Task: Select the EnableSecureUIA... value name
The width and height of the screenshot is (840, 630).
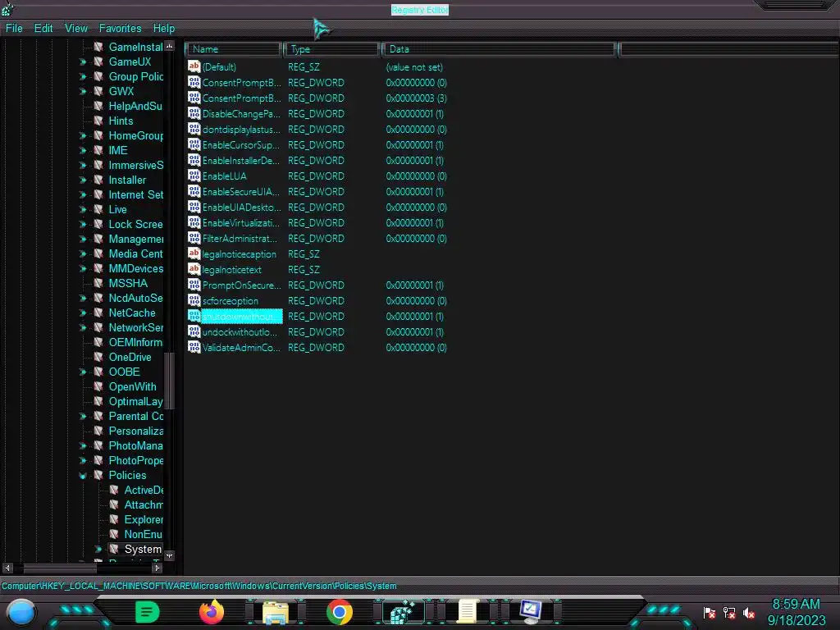Action: tap(241, 192)
